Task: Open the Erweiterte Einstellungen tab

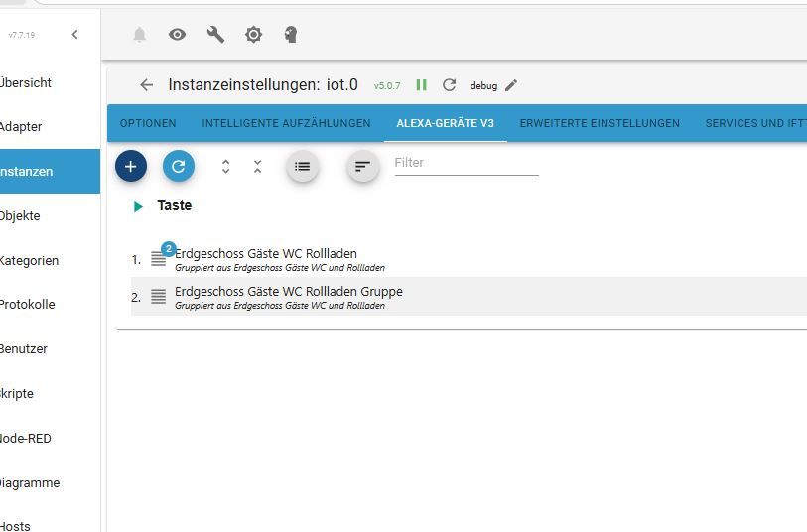Action: click(x=600, y=123)
